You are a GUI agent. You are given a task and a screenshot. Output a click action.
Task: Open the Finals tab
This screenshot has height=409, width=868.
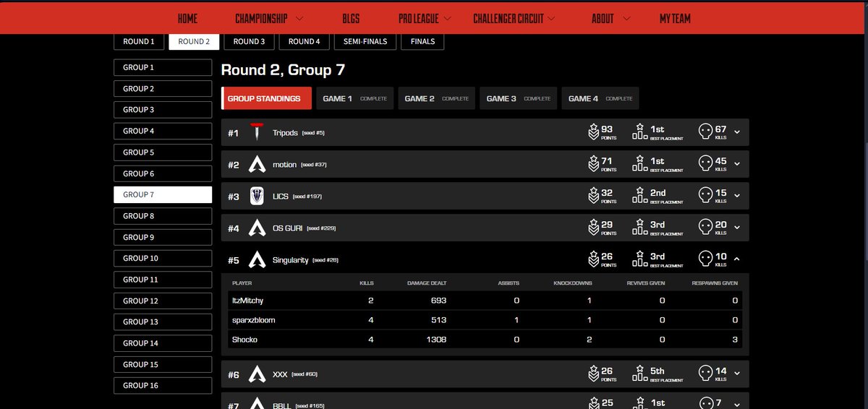[x=423, y=41]
